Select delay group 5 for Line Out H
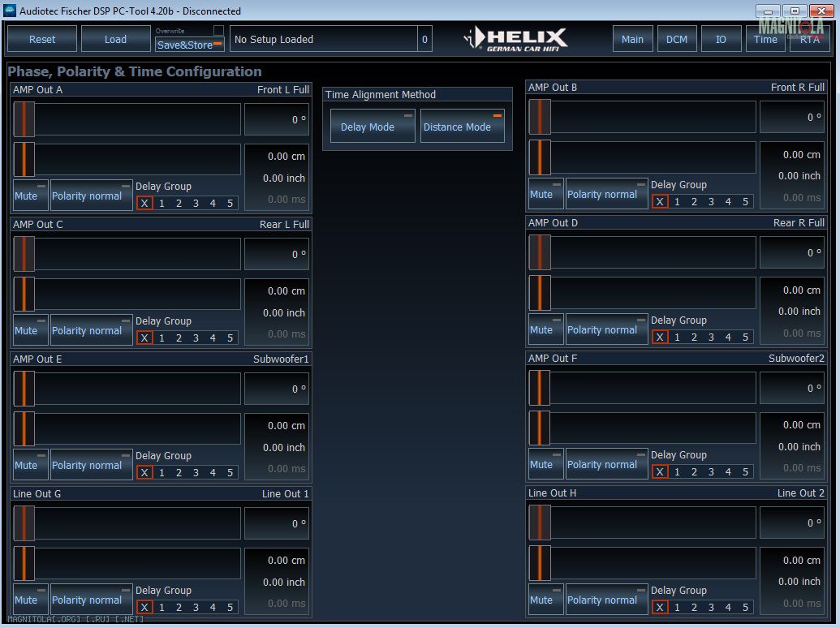 coord(745,608)
